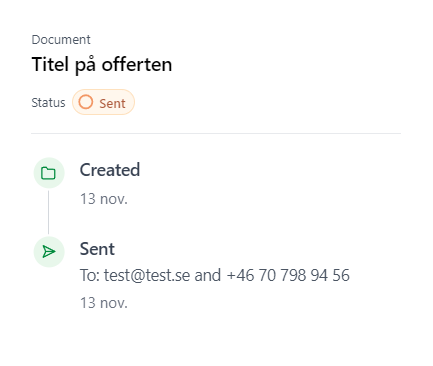The width and height of the screenshot is (433, 366).
Task: Click the 13 nov. date under Created
Action: (x=104, y=199)
